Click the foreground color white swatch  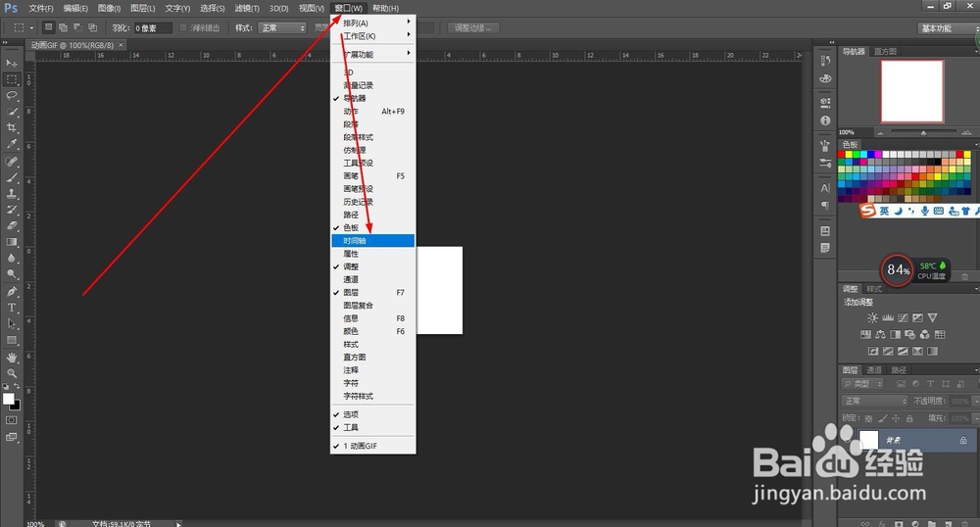point(8,399)
